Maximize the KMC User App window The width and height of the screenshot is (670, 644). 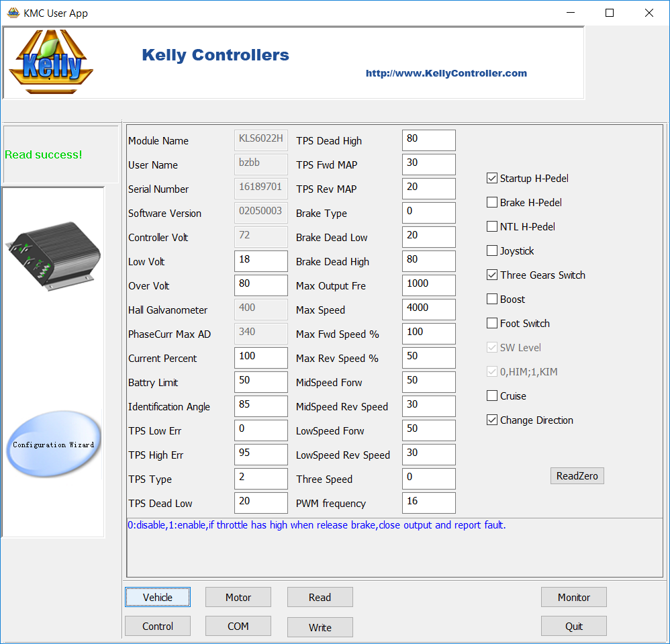click(x=610, y=13)
